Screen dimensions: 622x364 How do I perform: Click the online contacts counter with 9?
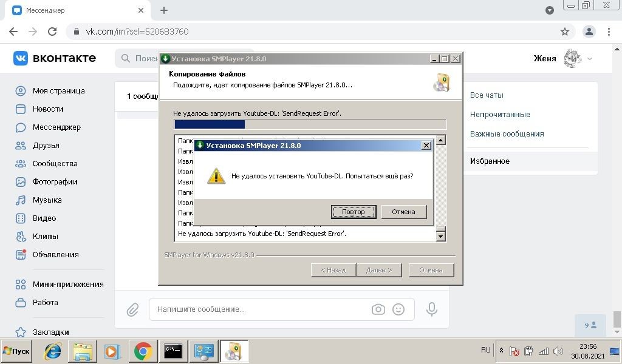590,325
